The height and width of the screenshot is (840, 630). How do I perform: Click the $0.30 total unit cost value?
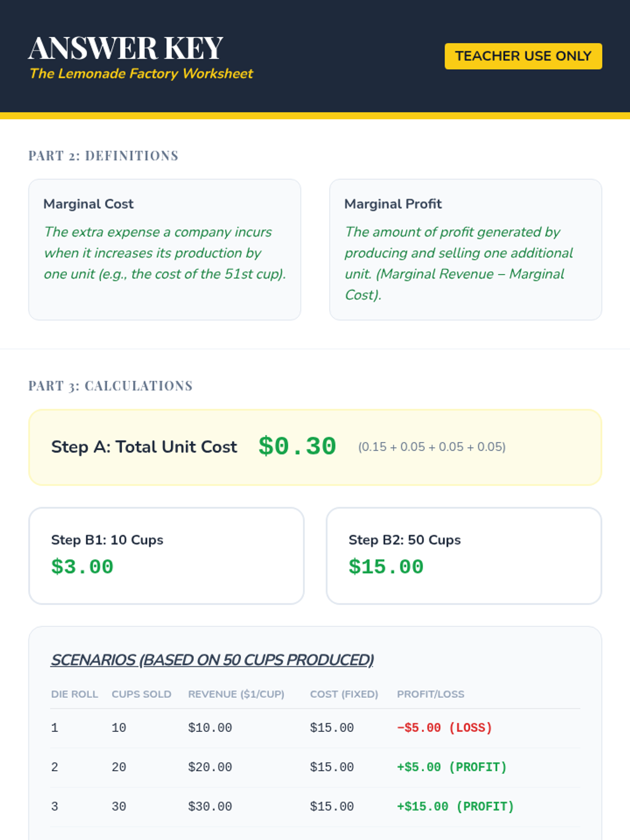[297, 447]
